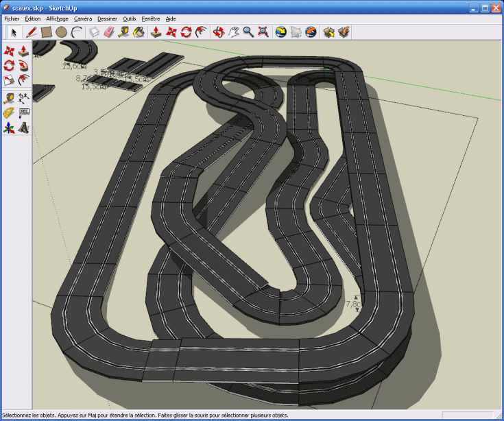This screenshot has height=421, width=504.
Task: Select the Paint Bucket tool
Action: pyautogui.click(x=139, y=32)
